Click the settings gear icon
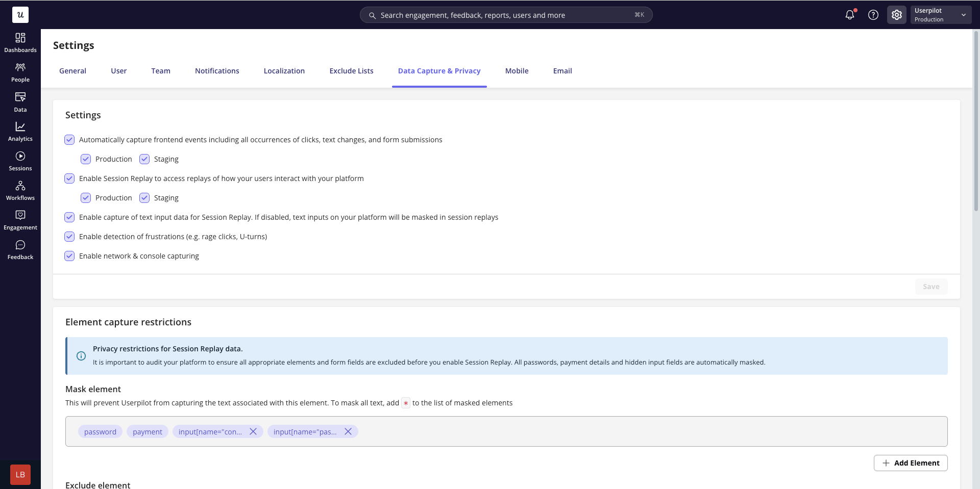This screenshot has width=980, height=489. coord(897,15)
